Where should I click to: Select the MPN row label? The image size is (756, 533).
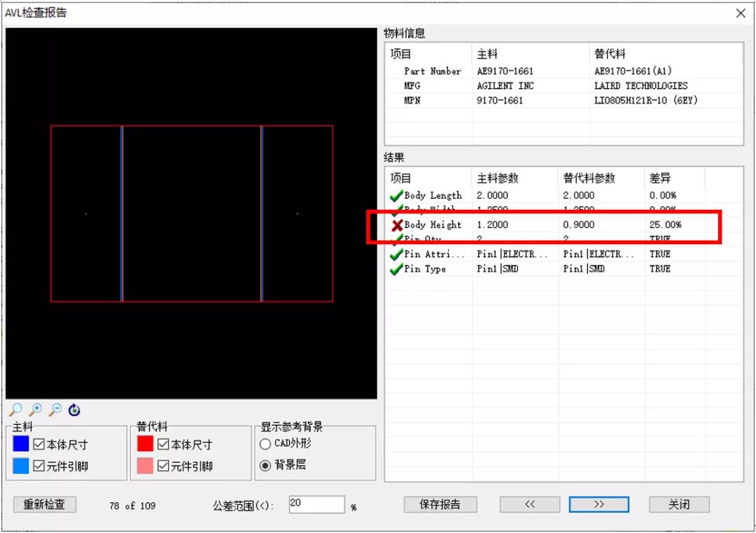pyautogui.click(x=412, y=101)
